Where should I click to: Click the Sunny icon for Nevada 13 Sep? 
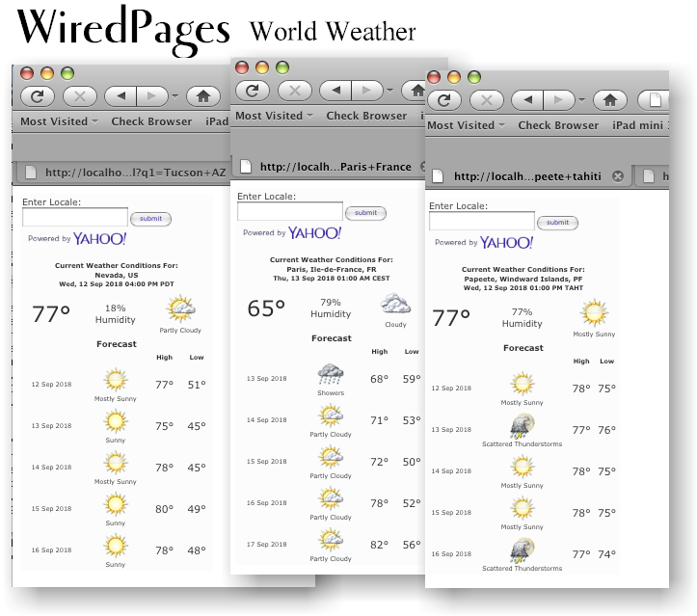116,422
